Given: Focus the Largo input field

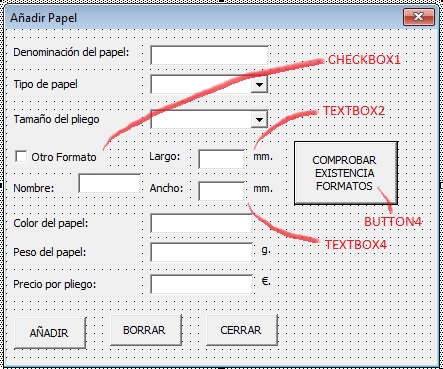Looking at the screenshot, I should click(x=222, y=159).
